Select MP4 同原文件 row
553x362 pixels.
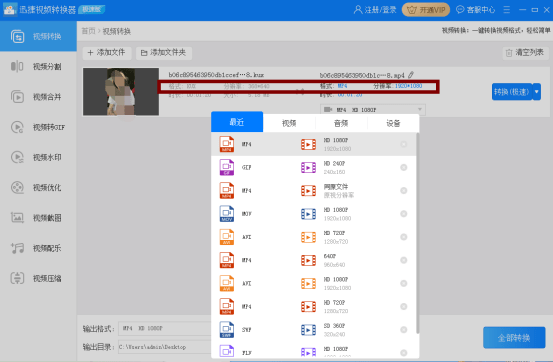click(x=314, y=191)
